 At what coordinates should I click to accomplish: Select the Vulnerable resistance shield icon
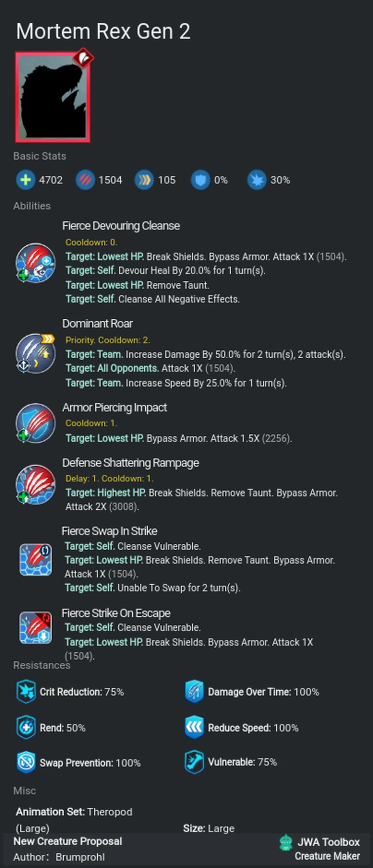(x=195, y=762)
